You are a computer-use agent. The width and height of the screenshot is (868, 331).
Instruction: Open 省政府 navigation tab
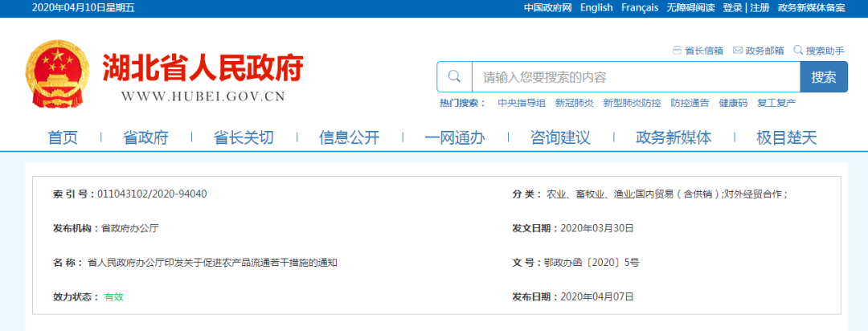(x=145, y=138)
